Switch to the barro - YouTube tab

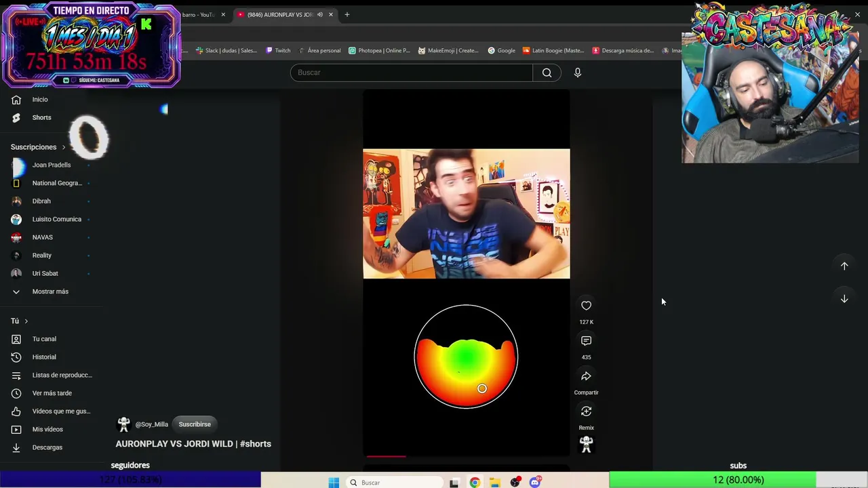point(198,14)
